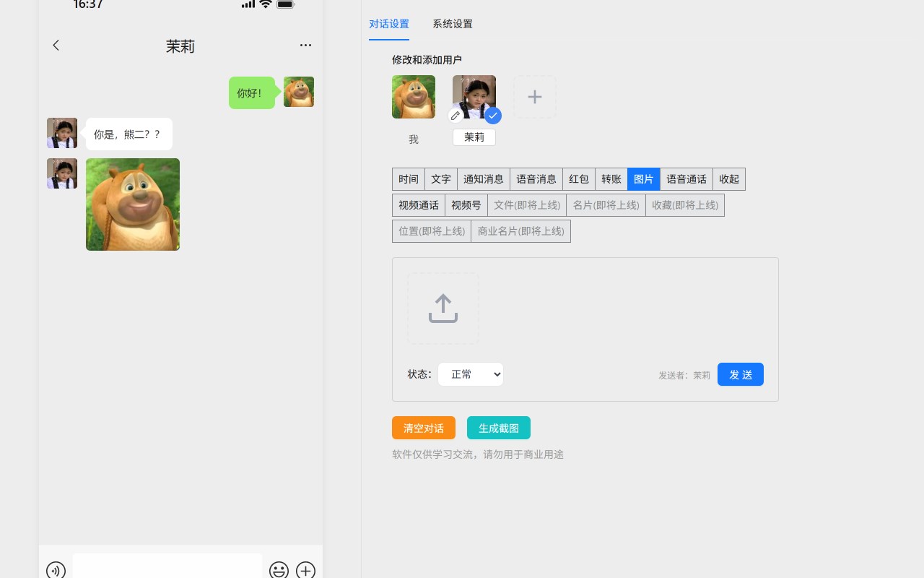Click the 发送 button
This screenshot has width=924, height=578.
coord(741,374)
